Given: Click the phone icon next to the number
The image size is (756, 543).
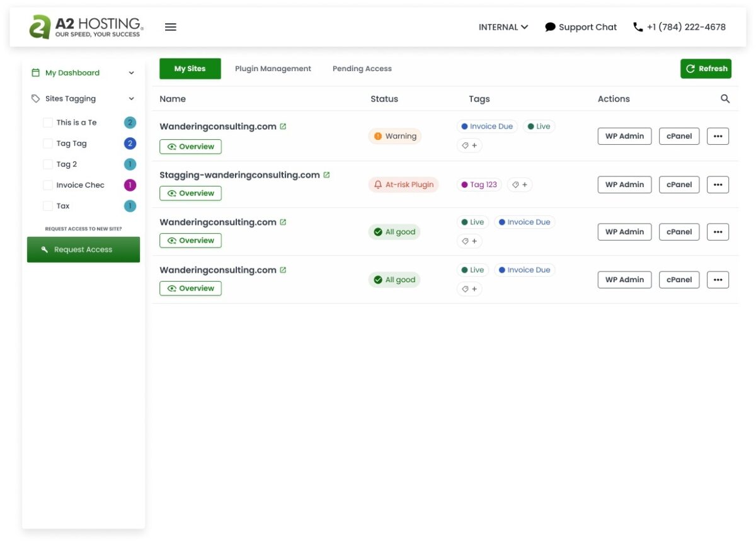Looking at the screenshot, I should 636,26.
